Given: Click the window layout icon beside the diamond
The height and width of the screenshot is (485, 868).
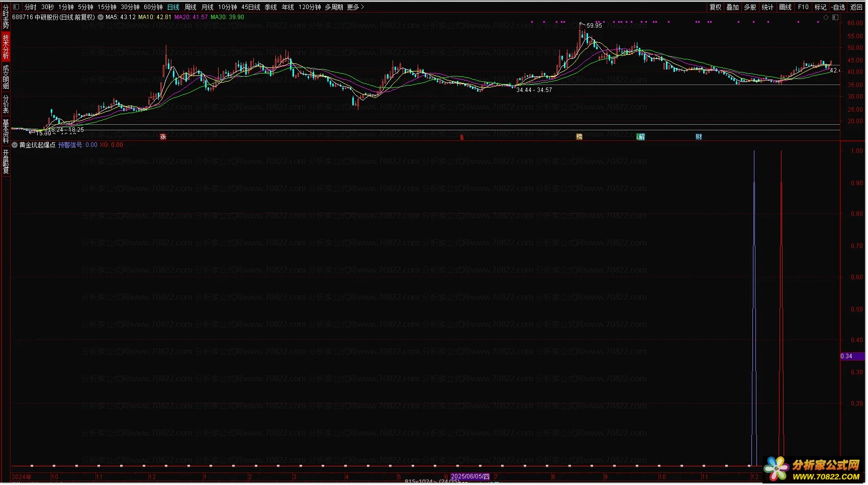Looking at the screenshot, I should click(835, 17).
